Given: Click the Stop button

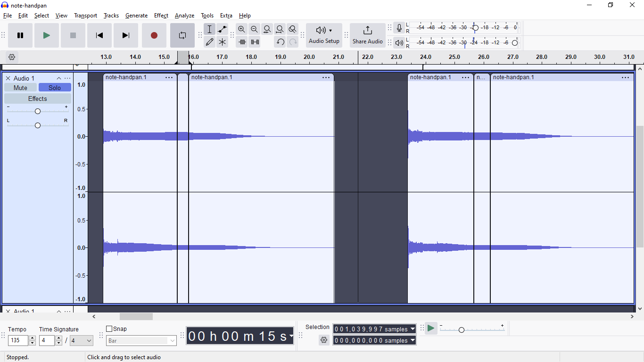Looking at the screenshot, I should coord(73,35).
